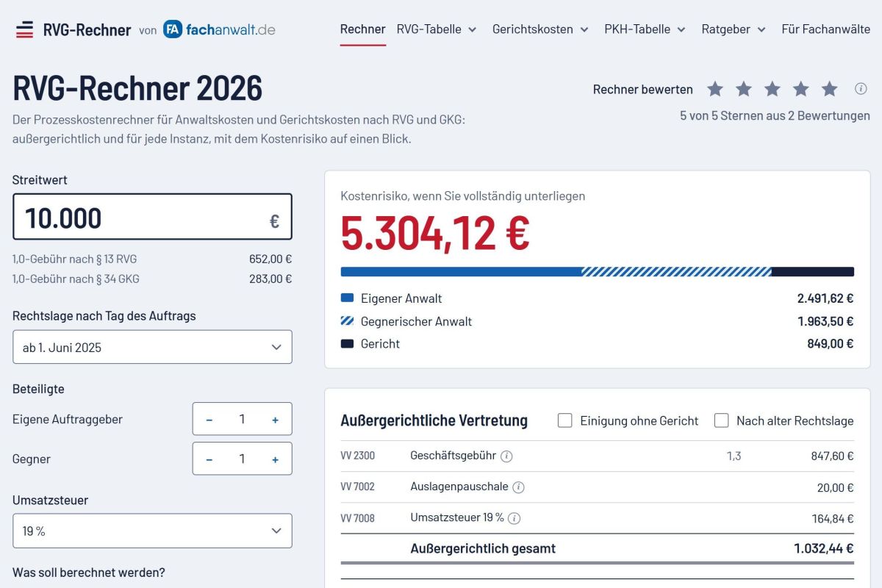Screen dimensions: 882x588
Task: Decrease Eigene Auftraggeber count with minus
Action: [209, 420]
